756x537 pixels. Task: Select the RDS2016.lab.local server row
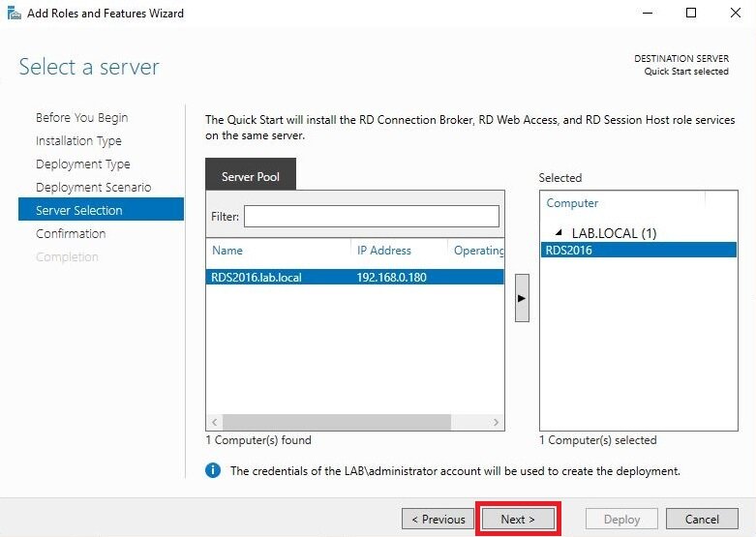point(355,277)
